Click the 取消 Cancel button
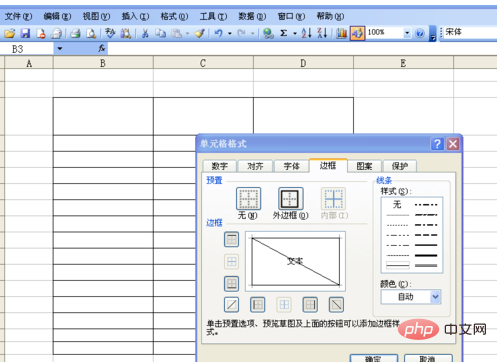The image size is (497, 362). click(x=428, y=358)
